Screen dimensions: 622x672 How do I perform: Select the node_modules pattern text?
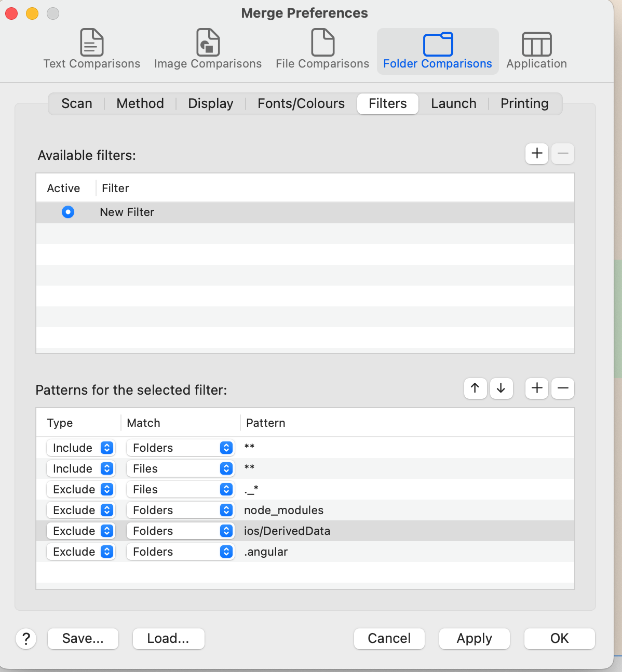tap(283, 510)
